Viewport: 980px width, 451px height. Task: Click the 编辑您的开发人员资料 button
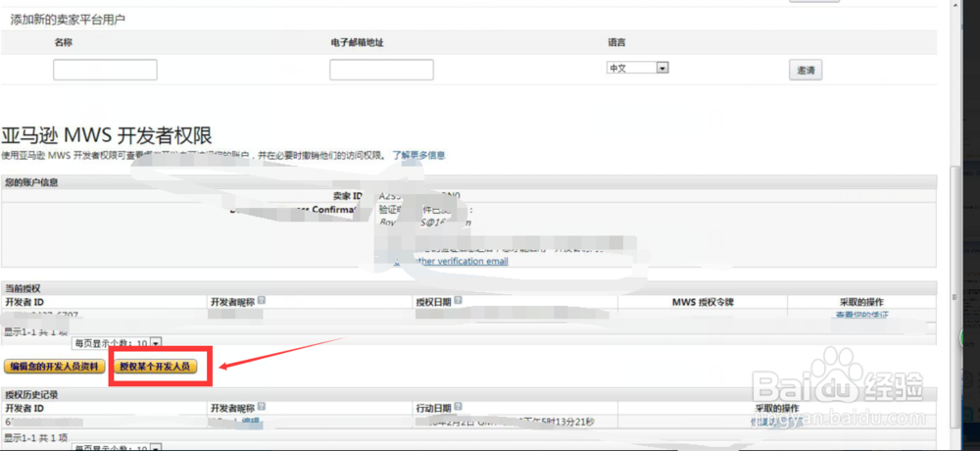[54, 367]
